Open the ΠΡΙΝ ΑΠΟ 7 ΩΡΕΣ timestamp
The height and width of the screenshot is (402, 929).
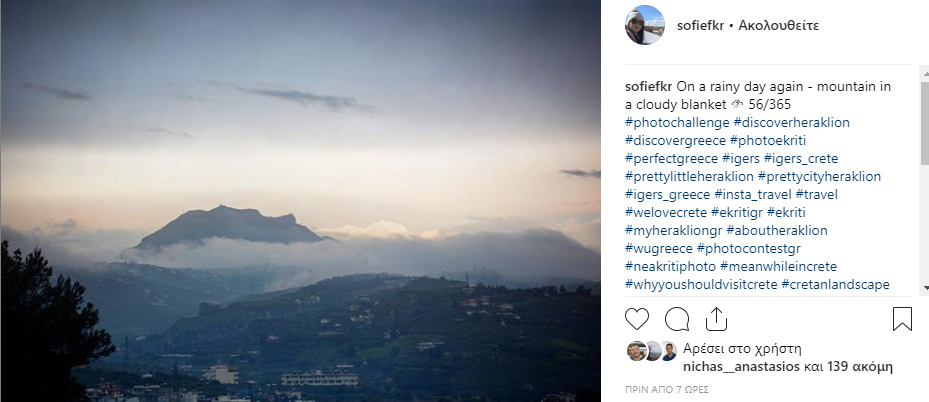pyautogui.click(x=667, y=390)
